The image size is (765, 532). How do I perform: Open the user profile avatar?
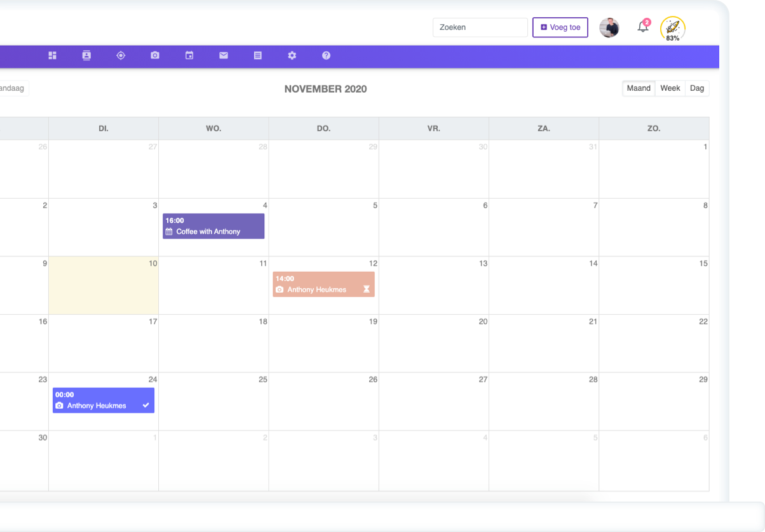coord(609,27)
